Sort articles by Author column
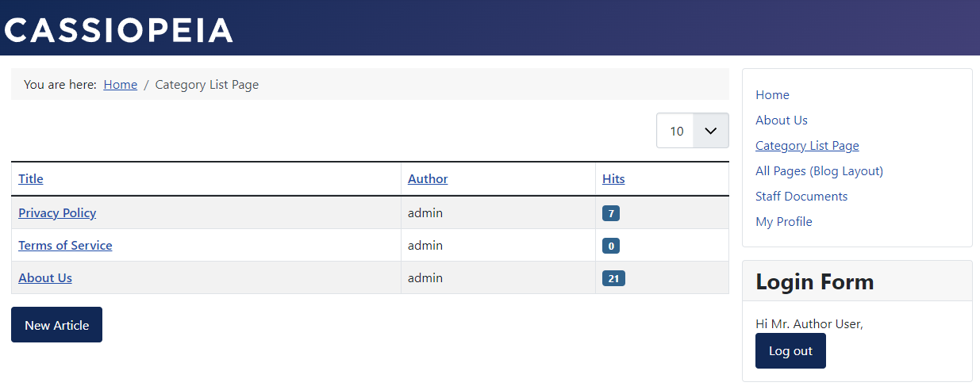 [x=428, y=178]
